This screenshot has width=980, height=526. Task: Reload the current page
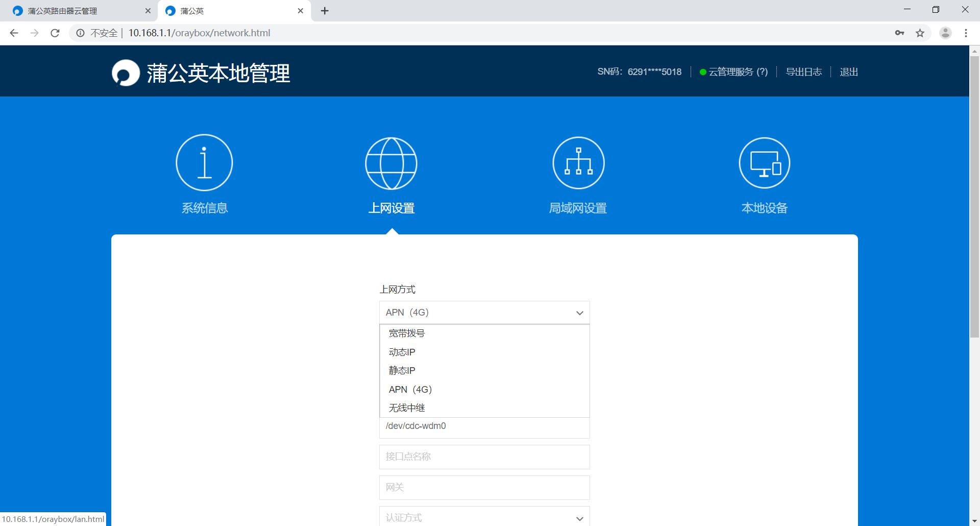tap(55, 33)
